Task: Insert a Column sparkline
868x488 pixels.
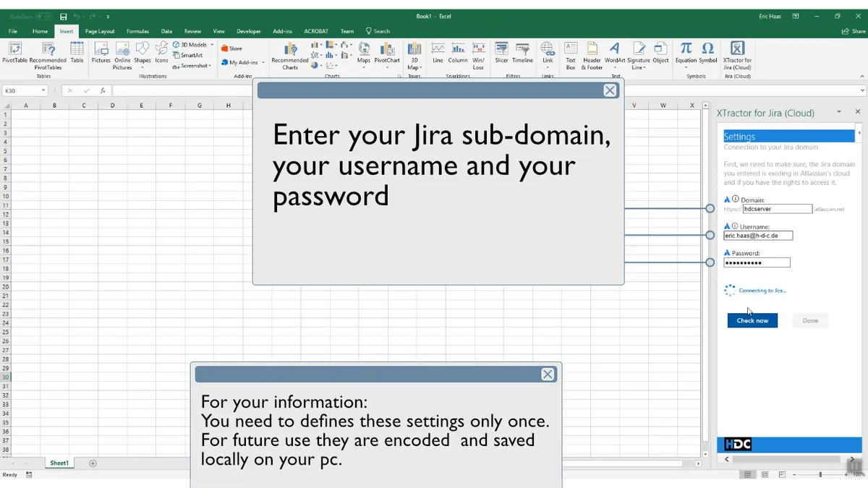Action: point(458,53)
